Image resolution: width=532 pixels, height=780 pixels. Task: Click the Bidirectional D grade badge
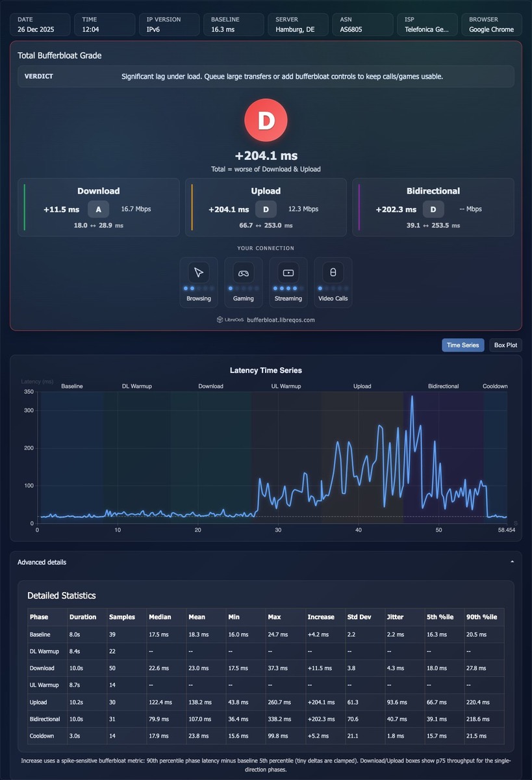433,209
